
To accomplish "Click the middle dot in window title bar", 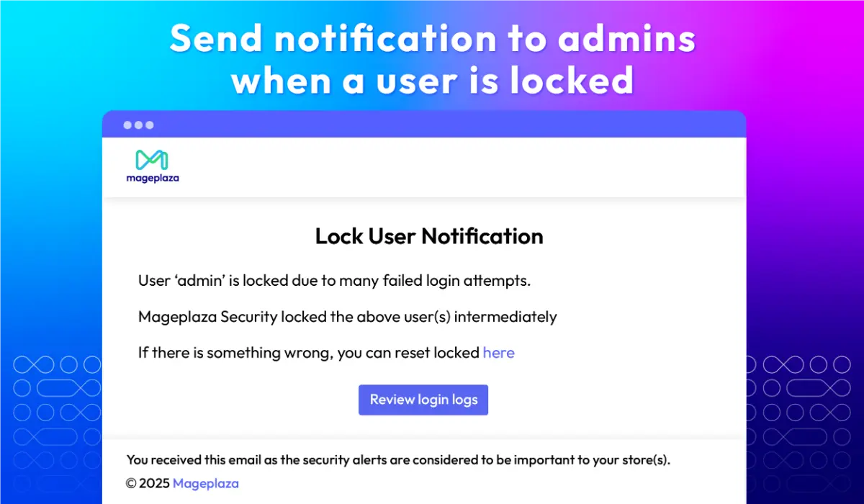I will point(138,125).
